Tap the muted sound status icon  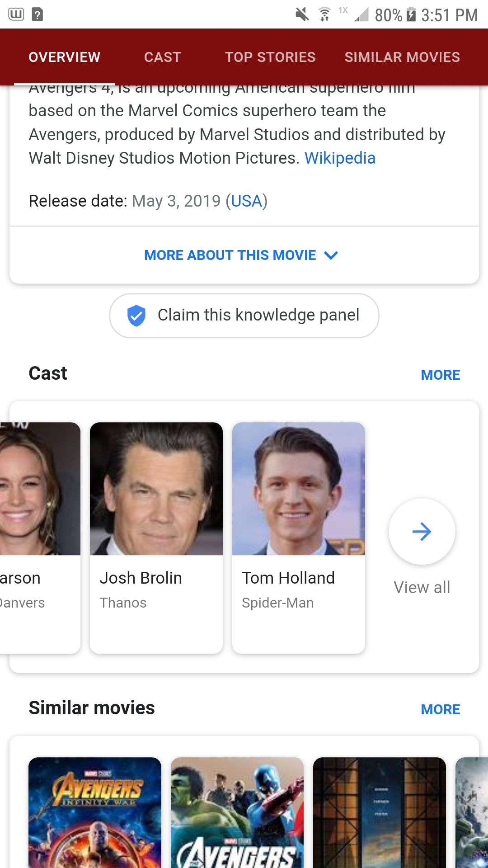[x=302, y=15]
